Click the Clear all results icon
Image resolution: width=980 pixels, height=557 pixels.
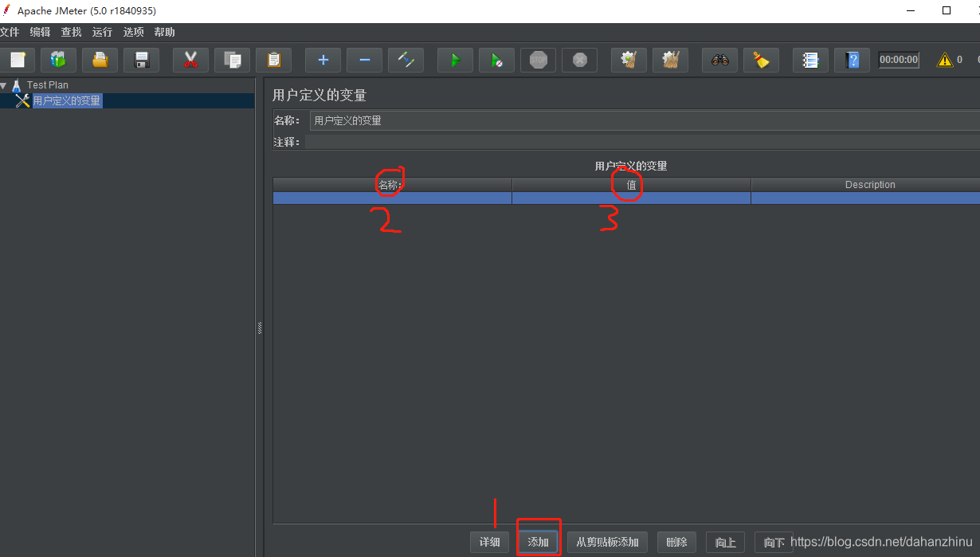pyautogui.click(x=671, y=60)
